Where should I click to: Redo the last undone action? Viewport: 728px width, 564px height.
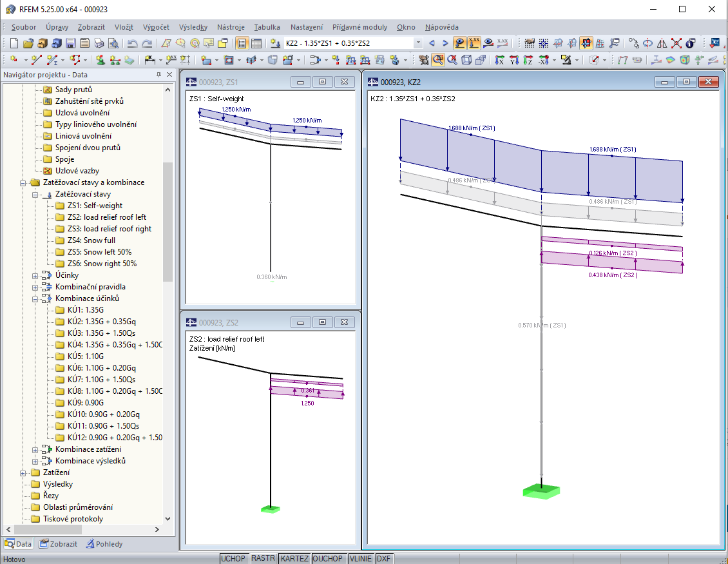[147, 43]
